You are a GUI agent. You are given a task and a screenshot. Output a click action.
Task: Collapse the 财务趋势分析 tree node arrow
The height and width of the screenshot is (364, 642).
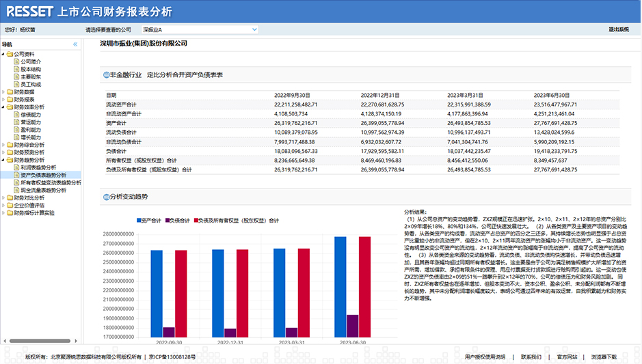pyautogui.click(x=3, y=160)
